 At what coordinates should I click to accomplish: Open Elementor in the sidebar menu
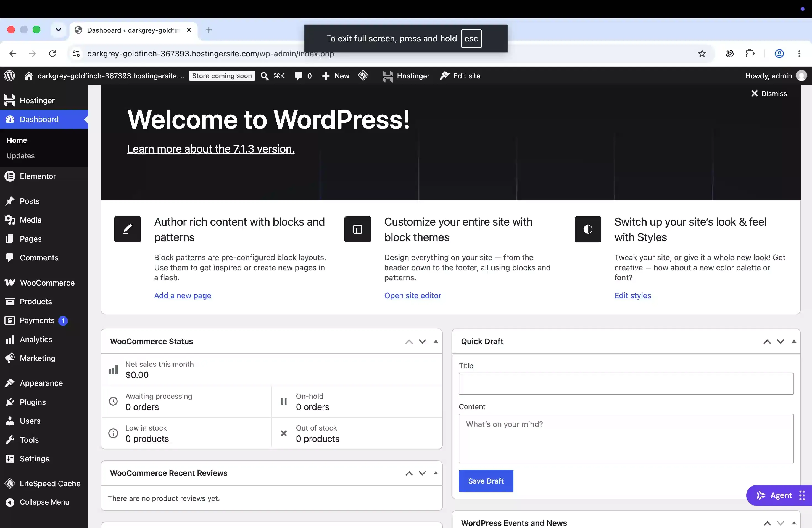click(x=44, y=176)
